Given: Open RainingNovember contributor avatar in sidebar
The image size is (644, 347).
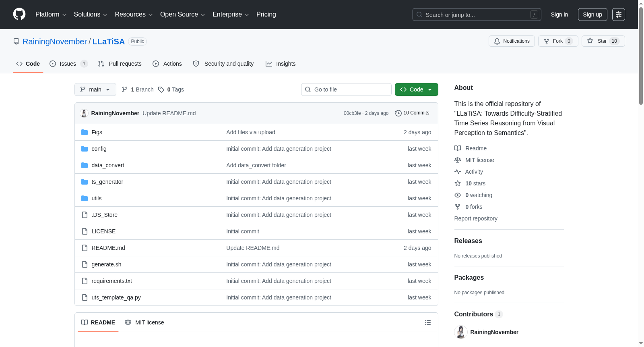Looking at the screenshot, I should 461,332.
